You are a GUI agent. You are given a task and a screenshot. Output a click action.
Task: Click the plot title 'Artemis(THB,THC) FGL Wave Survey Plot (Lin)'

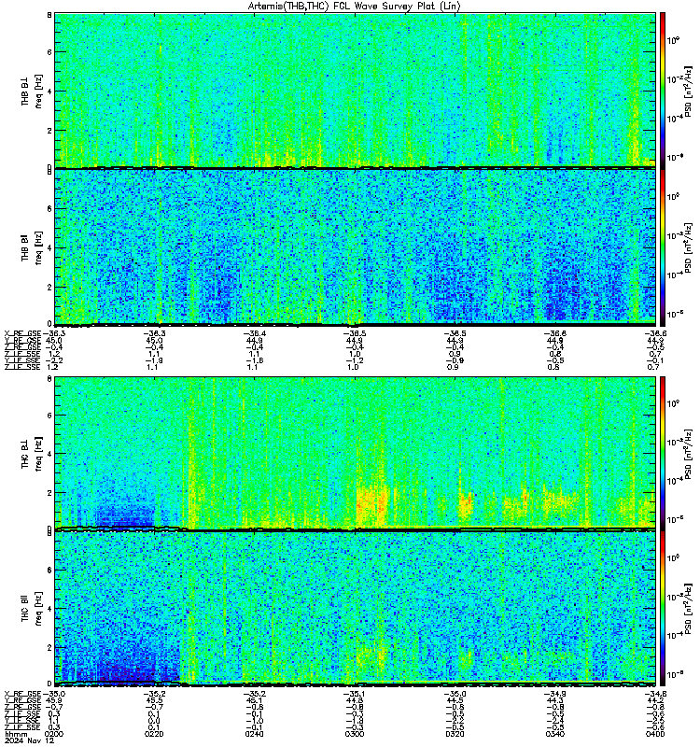tap(355, 7)
